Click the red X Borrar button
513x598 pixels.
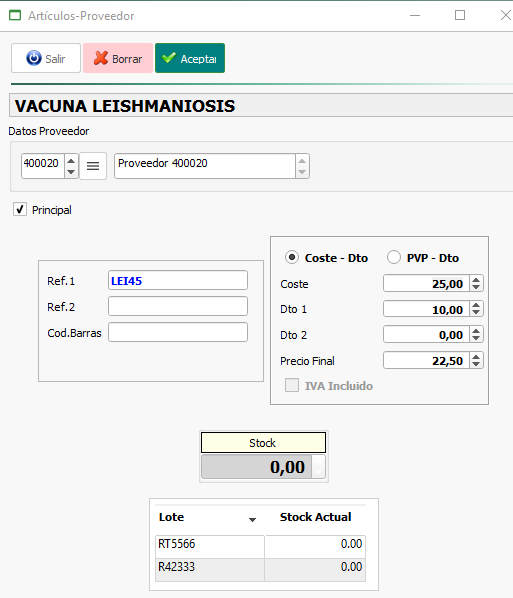pos(118,58)
